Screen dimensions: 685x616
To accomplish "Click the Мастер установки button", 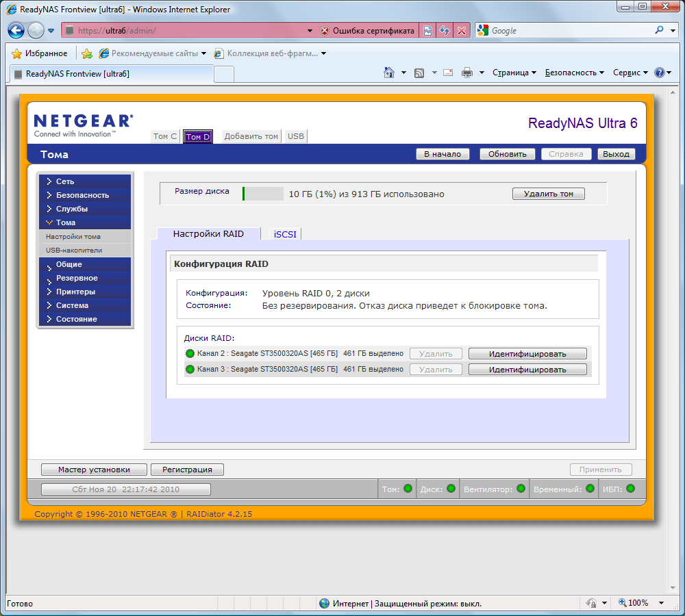I will [x=94, y=470].
